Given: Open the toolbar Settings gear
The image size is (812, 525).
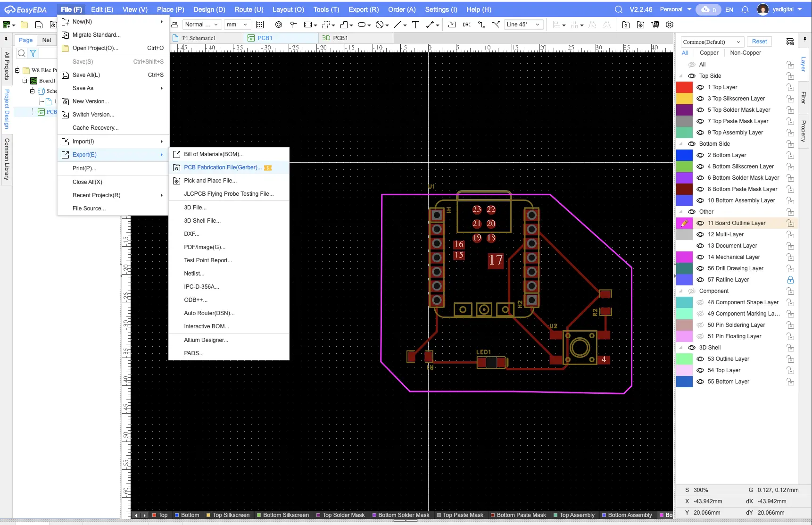Looking at the screenshot, I should pos(669,25).
